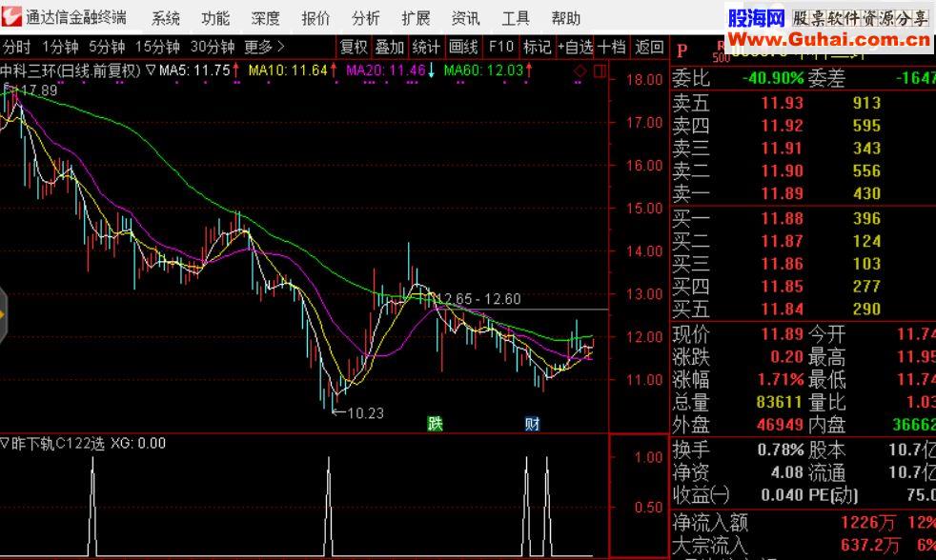Click the green 跌 marker on chart
This screenshot has height=560, width=936.
(436, 424)
